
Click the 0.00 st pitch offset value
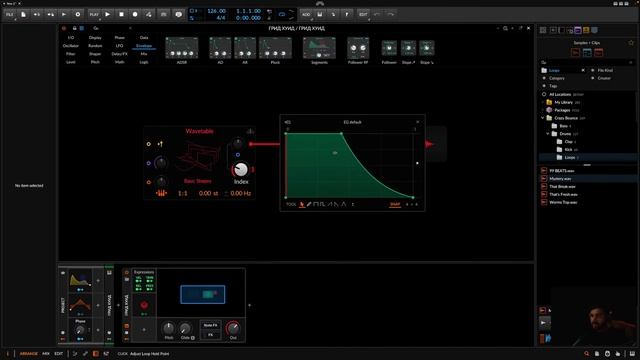pyautogui.click(x=208, y=193)
